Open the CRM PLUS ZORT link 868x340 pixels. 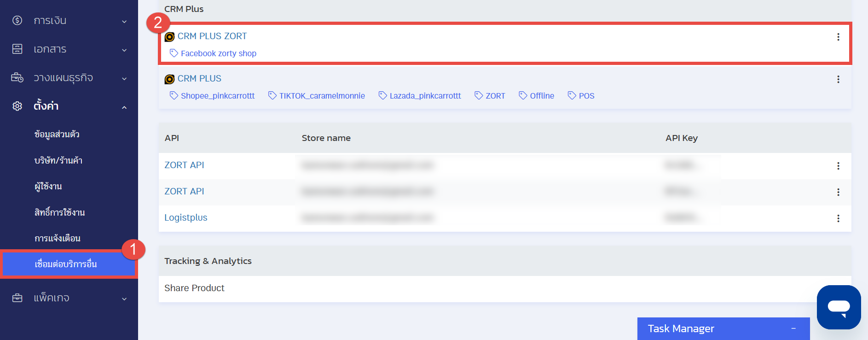(212, 36)
